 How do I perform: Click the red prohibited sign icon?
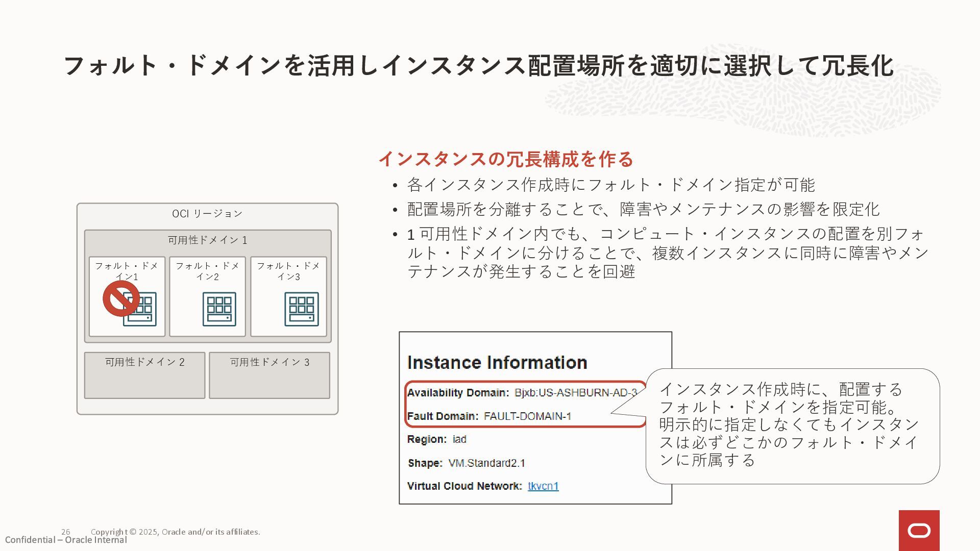click(121, 298)
